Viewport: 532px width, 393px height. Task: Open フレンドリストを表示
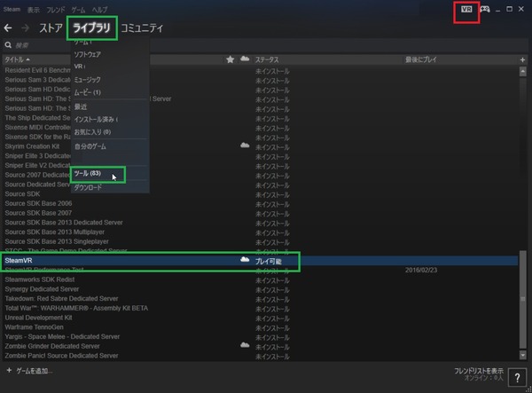click(479, 371)
